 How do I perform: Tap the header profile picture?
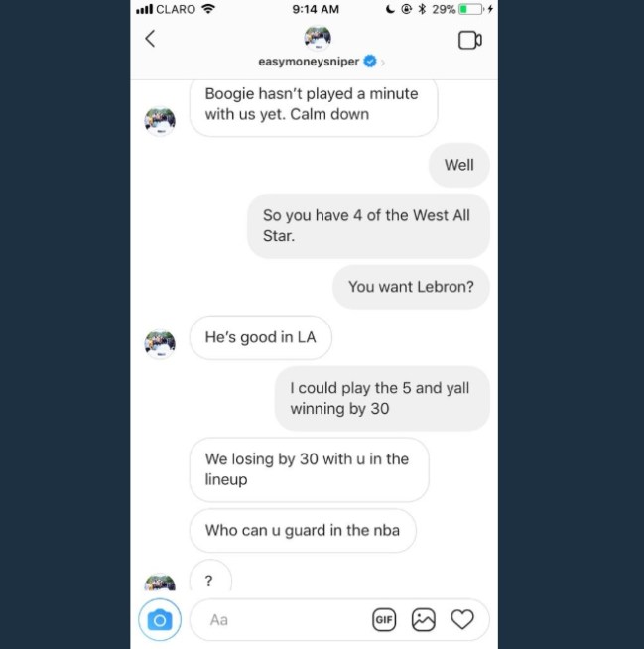coord(317,38)
